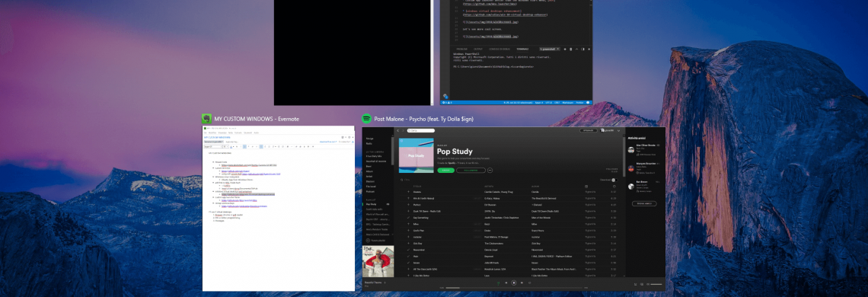Image resolution: width=868 pixels, height=297 pixels.
Task: Open the user account dropdown arrow in Spotify
Action: 618,131
